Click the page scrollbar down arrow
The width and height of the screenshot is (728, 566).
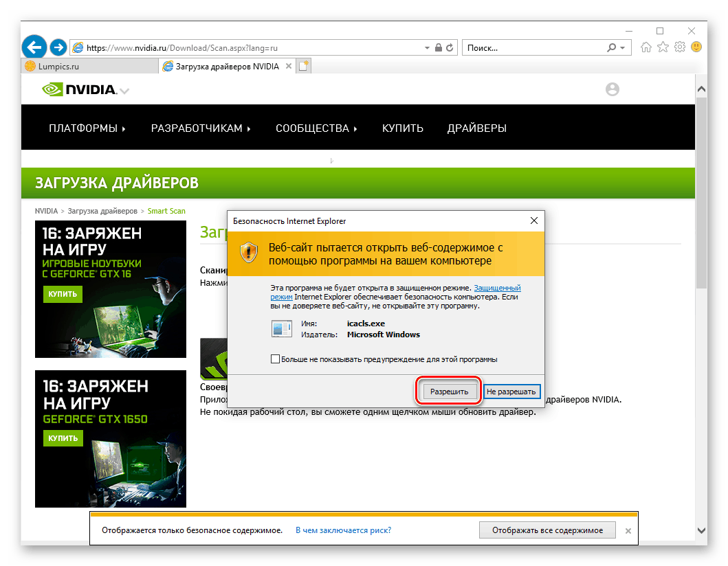(702, 530)
